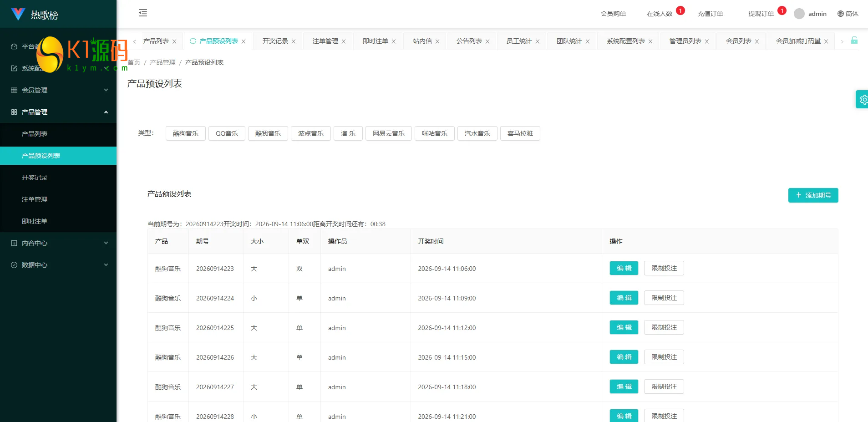The image size is (868, 422).
Task: Select the 网易云音乐 type filter
Action: [389, 133]
